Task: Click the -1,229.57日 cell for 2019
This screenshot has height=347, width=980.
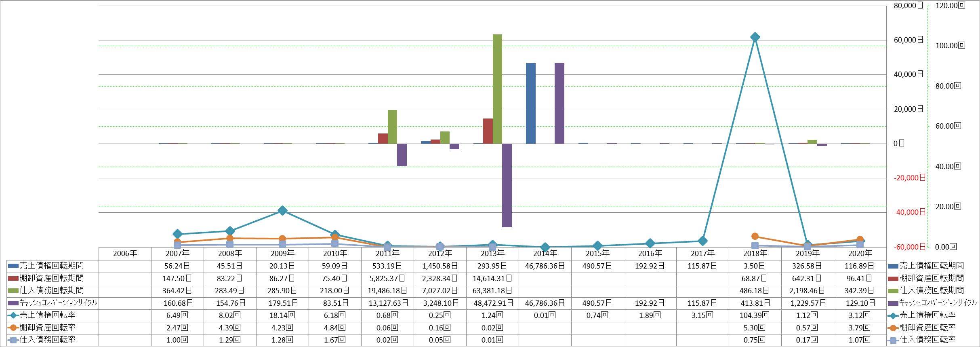Action: [x=808, y=303]
